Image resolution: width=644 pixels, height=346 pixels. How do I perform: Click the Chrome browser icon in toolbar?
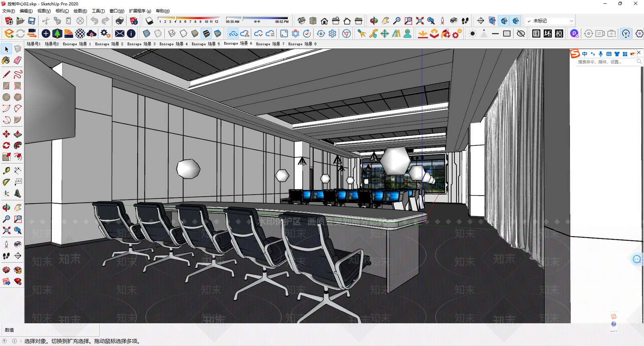[346, 33]
